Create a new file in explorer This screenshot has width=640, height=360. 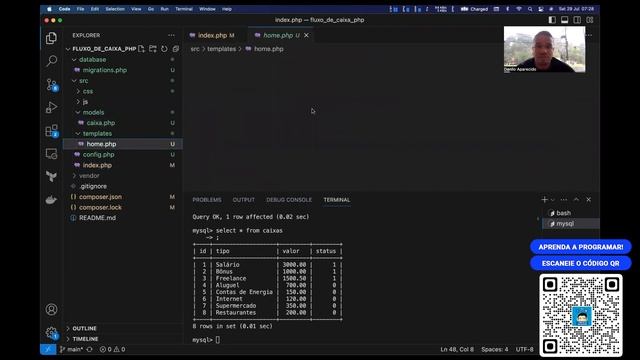(141, 49)
